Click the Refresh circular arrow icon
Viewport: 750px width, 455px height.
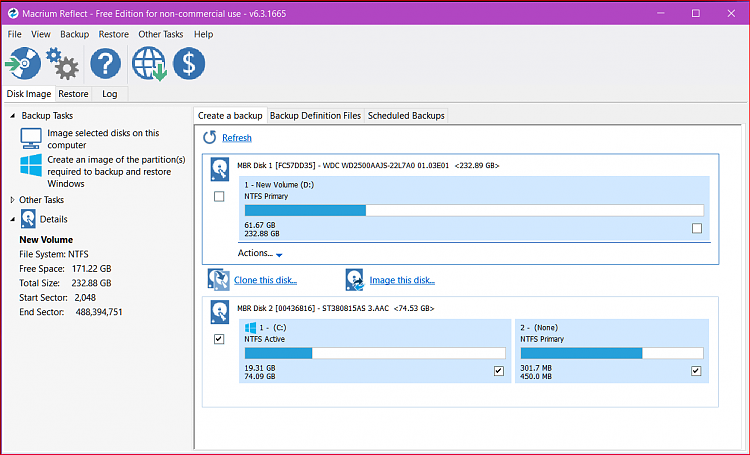210,138
